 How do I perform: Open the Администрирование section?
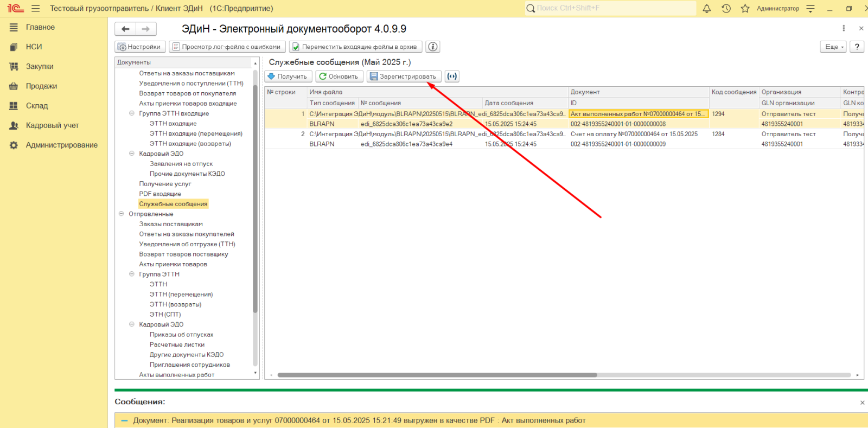coord(62,145)
